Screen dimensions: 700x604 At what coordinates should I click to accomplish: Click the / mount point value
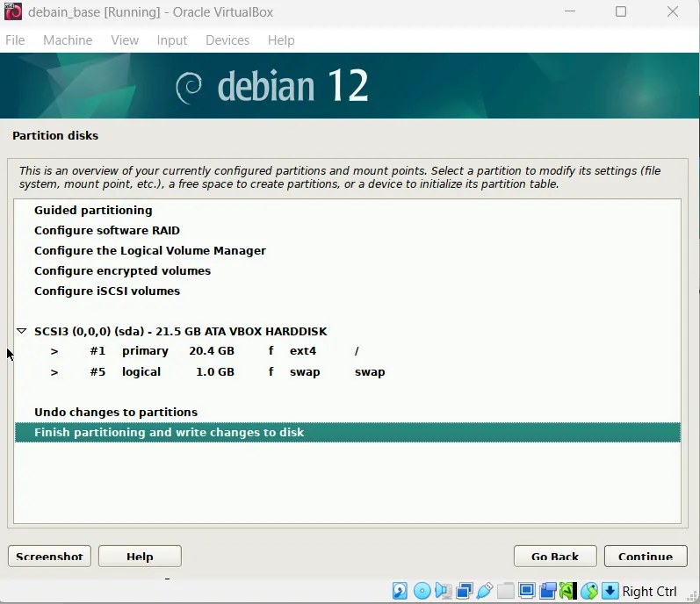pyautogui.click(x=357, y=351)
